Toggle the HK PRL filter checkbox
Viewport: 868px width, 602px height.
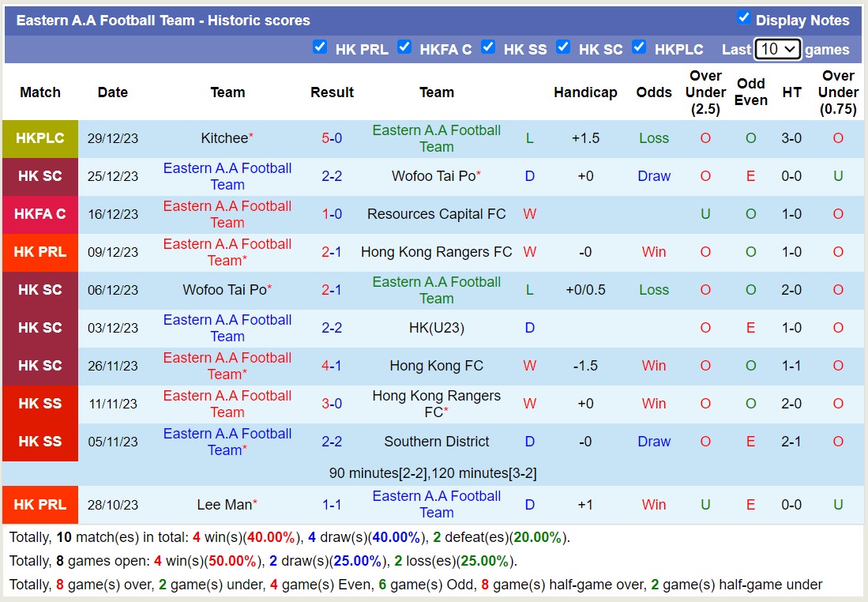tap(320, 47)
